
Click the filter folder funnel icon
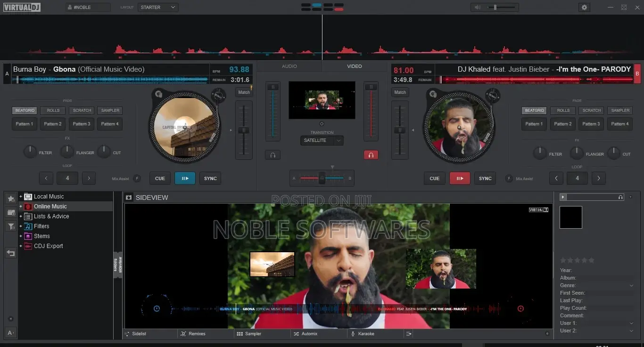click(11, 227)
